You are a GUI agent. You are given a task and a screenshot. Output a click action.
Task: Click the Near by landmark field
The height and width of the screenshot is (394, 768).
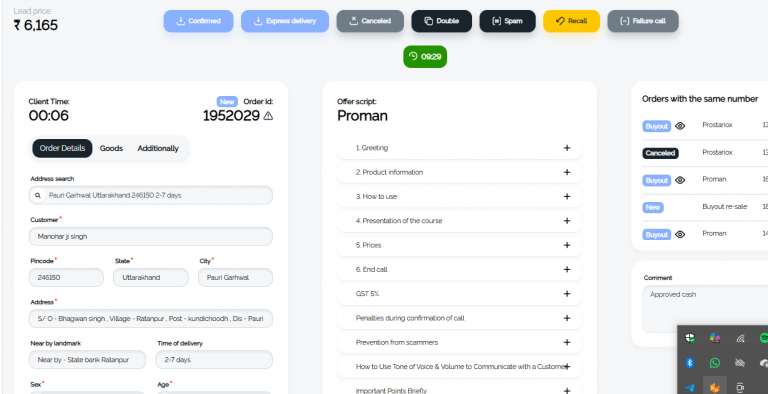tap(87, 360)
